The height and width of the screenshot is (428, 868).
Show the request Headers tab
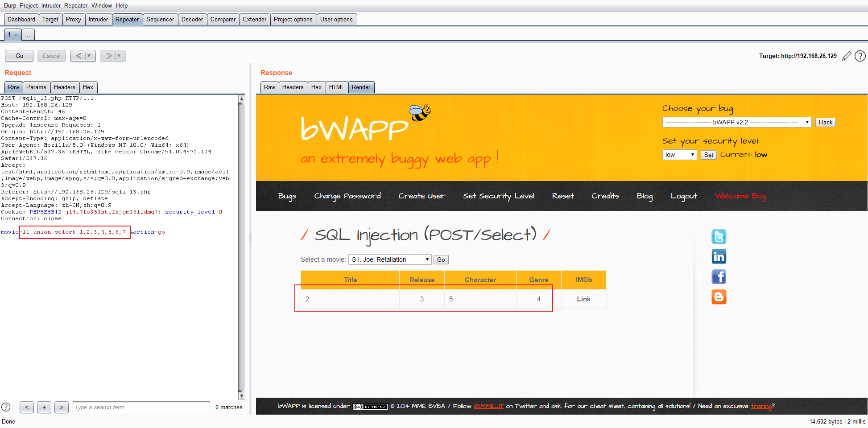pyautogui.click(x=65, y=87)
